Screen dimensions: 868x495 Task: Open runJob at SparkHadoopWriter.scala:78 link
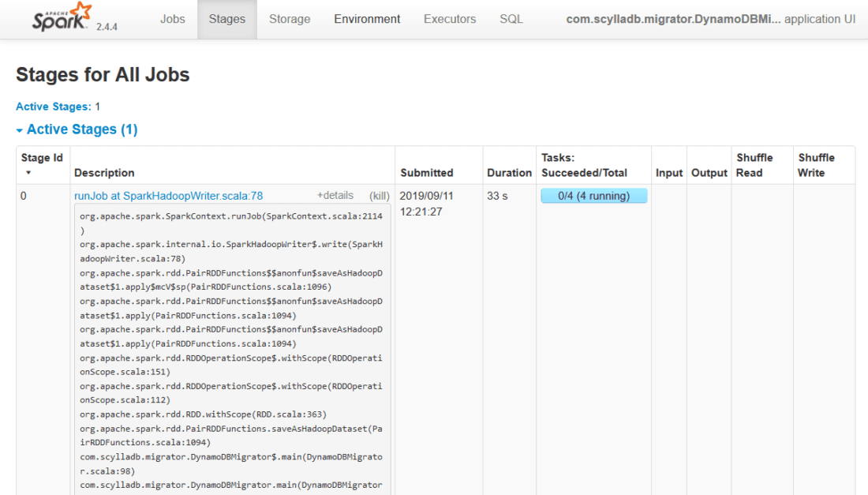pos(168,196)
